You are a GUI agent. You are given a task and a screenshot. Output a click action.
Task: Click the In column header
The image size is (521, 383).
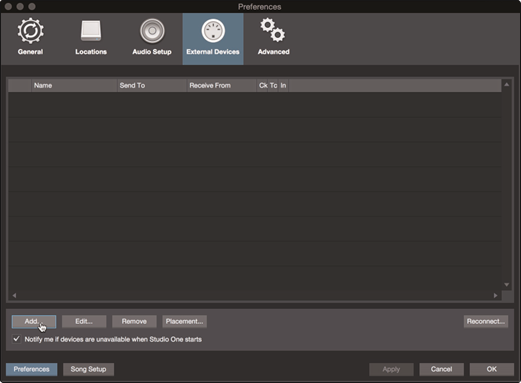click(x=283, y=85)
